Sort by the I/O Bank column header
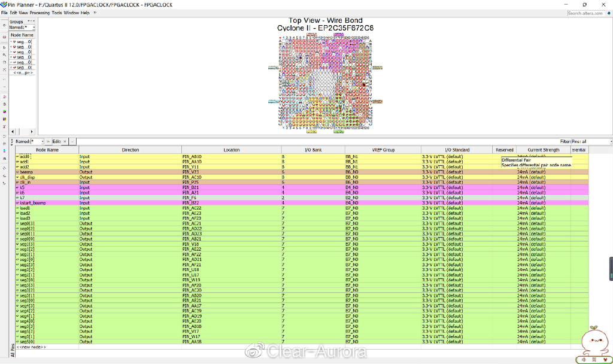This screenshot has height=364, width=613. 313,150
